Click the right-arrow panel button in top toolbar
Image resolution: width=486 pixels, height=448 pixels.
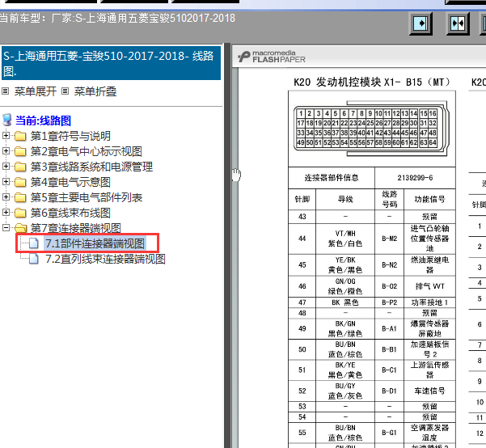click(x=420, y=23)
